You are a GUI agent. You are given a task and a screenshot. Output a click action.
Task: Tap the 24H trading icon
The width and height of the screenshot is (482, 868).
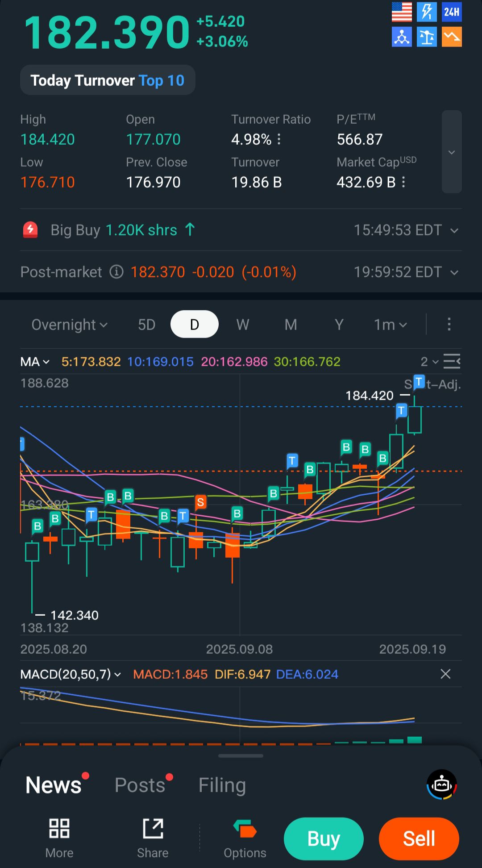click(452, 12)
